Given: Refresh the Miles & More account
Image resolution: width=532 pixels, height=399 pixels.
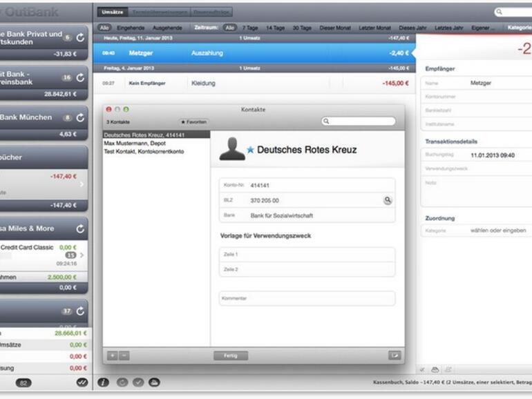Looking at the screenshot, I should pyautogui.click(x=80, y=228).
